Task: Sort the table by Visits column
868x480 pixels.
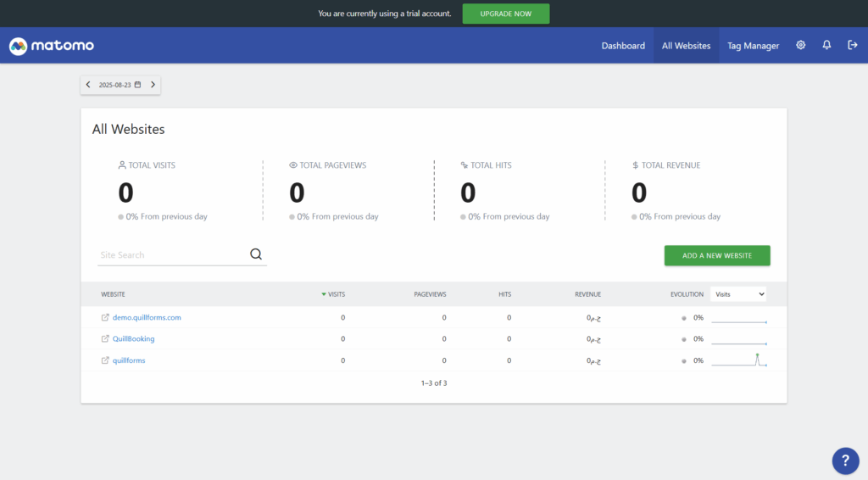Action: [x=336, y=294]
